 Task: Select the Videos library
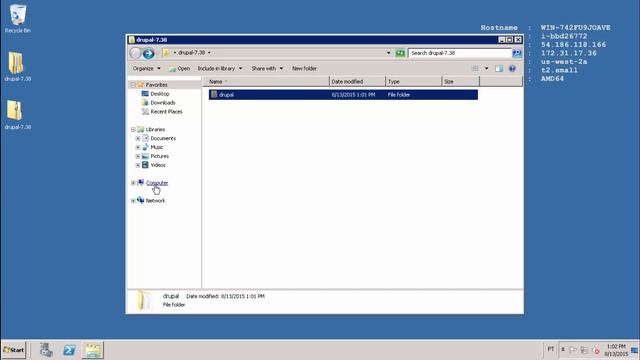pyautogui.click(x=158, y=165)
